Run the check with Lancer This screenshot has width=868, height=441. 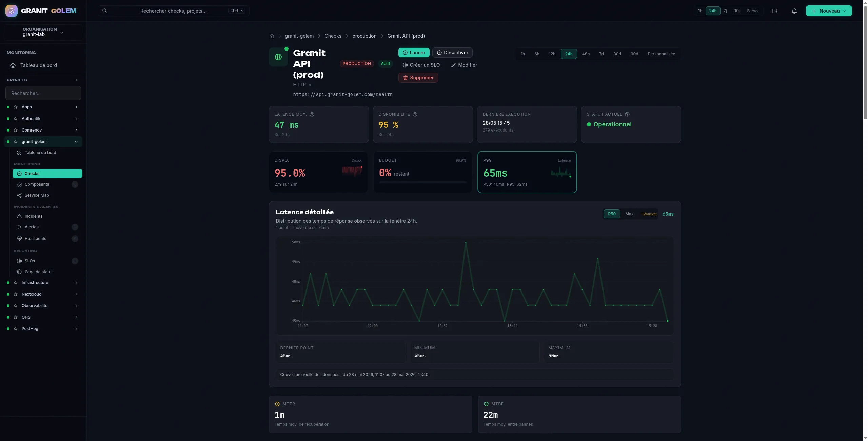pyautogui.click(x=414, y=53)
